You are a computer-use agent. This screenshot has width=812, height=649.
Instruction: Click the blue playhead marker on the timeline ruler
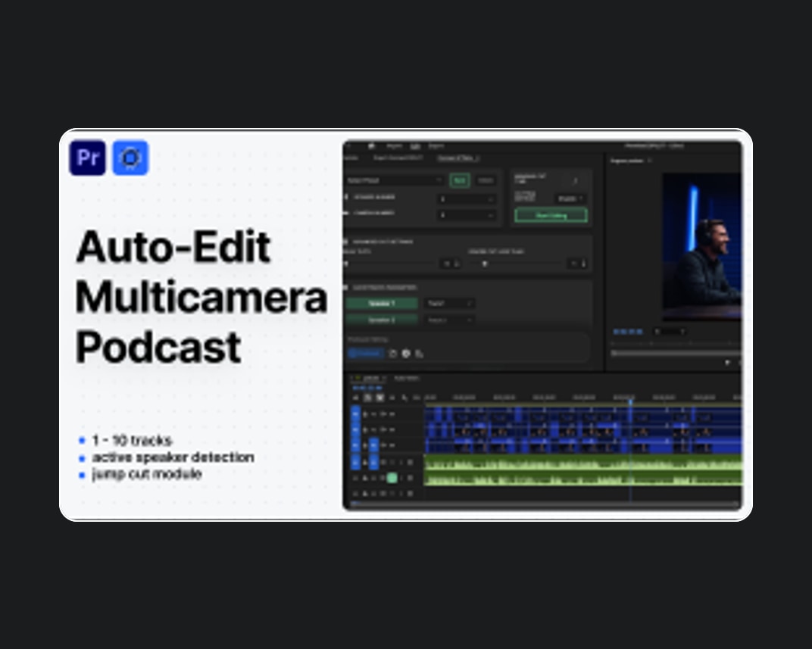(x=630, y=401)
